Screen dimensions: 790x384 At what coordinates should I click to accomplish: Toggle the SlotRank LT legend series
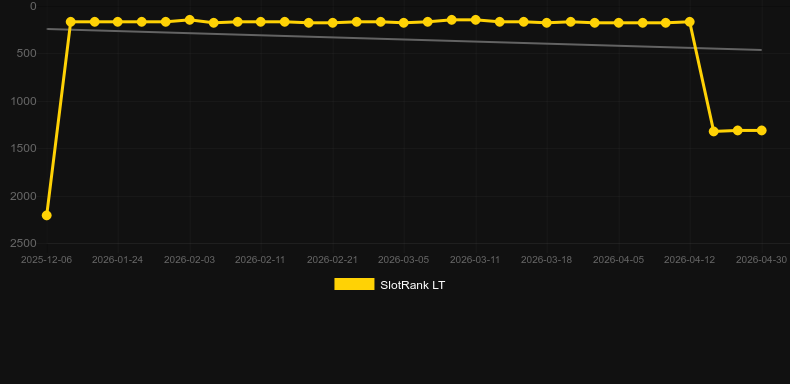pyautogui.click(x=389, y=285)
